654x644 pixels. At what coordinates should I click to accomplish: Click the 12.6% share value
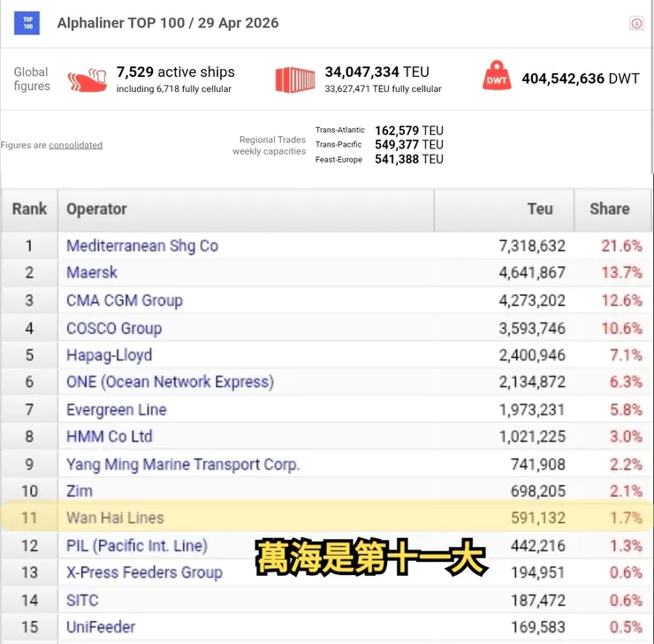coord(621,300)
